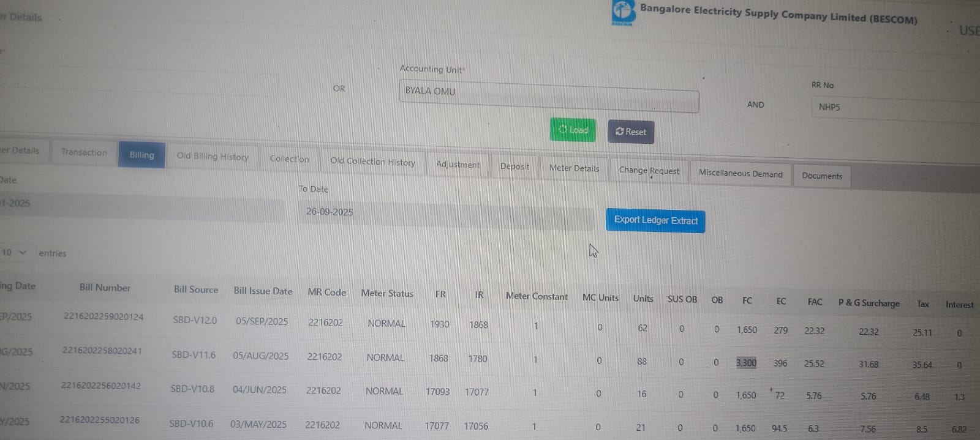This screenshot has width=980, height=440.
Task: Select bill number 2216202258020241
Action: 102,351
